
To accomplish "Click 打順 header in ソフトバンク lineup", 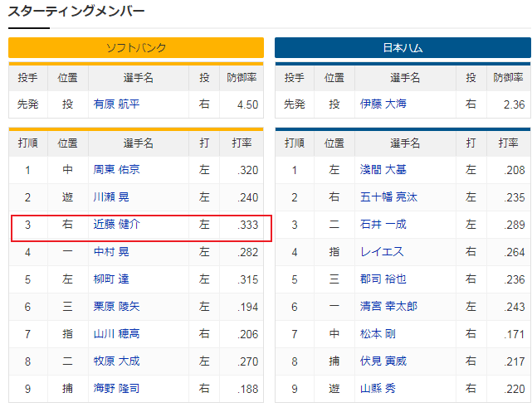I will pos(28,143).
